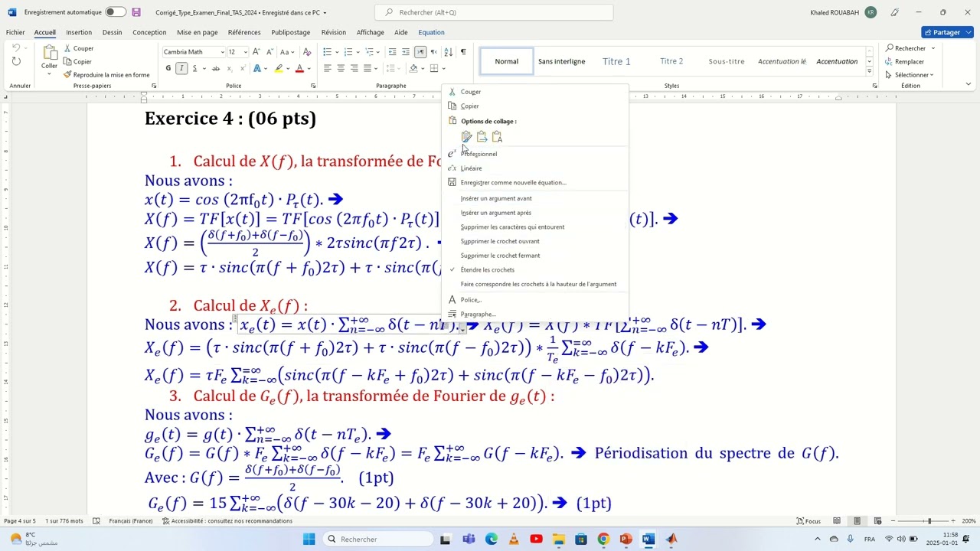Viewport: 980px width, 551px height.
Task: Expand the Sélectionner dropdown
Action: pyautogui.click(x=932, y=75)
